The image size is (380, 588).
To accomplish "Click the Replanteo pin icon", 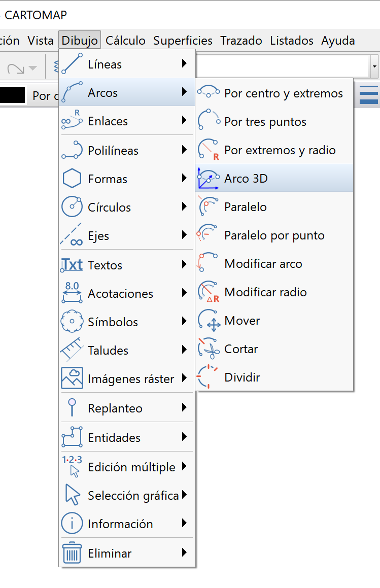I will 72,407.
